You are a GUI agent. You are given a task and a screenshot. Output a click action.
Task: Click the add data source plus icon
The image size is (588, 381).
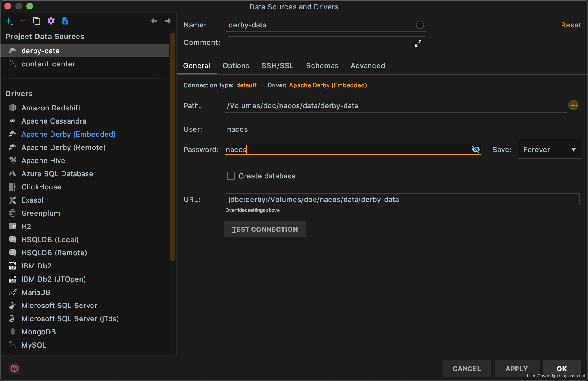click(x=9, y=21)
